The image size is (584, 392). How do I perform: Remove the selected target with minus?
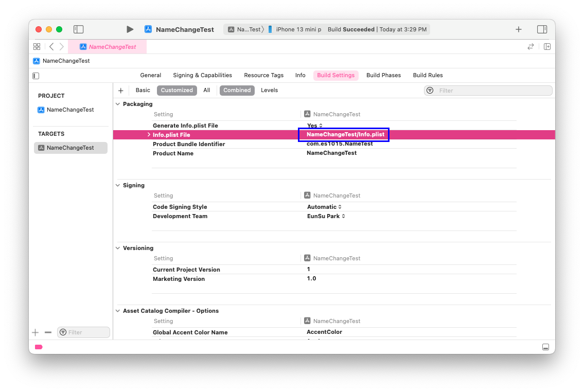pos(48,332)
